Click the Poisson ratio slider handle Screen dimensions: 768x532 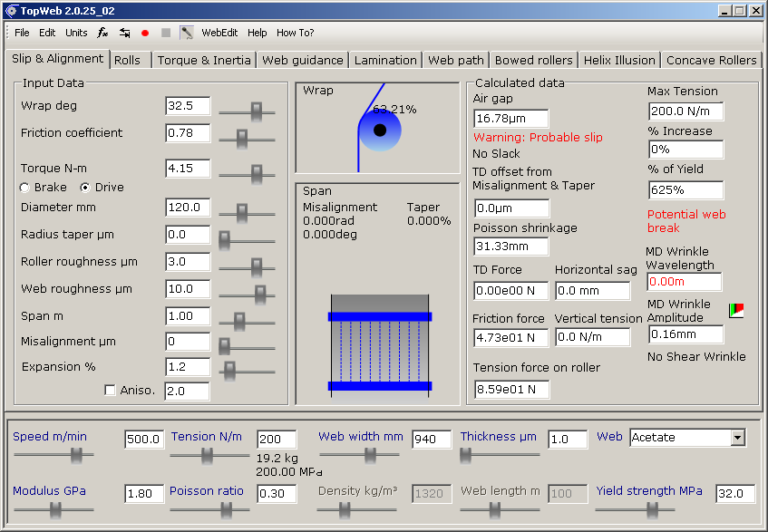[227, 510]
